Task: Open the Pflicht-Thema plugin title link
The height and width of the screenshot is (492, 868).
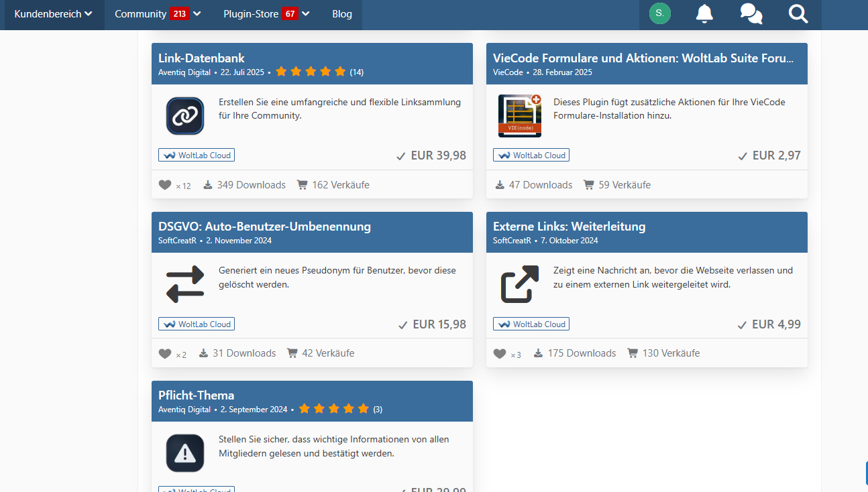Action: [x=196, y=395]
